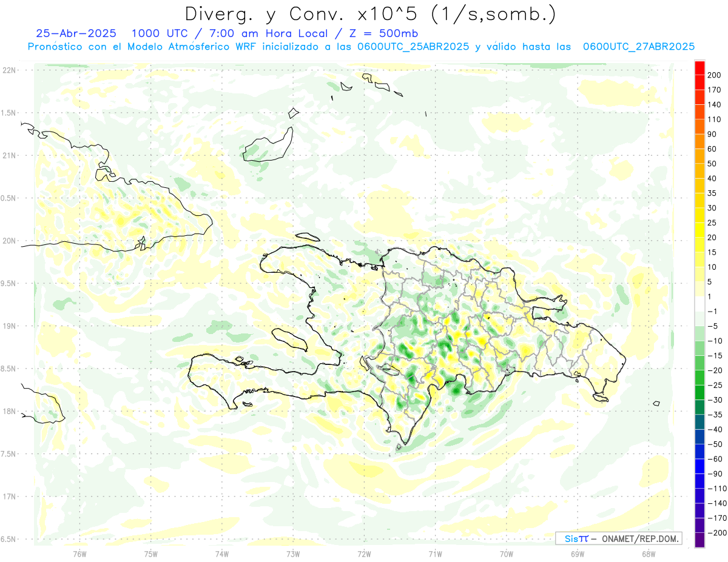Click the blue colorbar band between -60 and -90
This screenshot has height=562, width=728.
pos(700,466)
